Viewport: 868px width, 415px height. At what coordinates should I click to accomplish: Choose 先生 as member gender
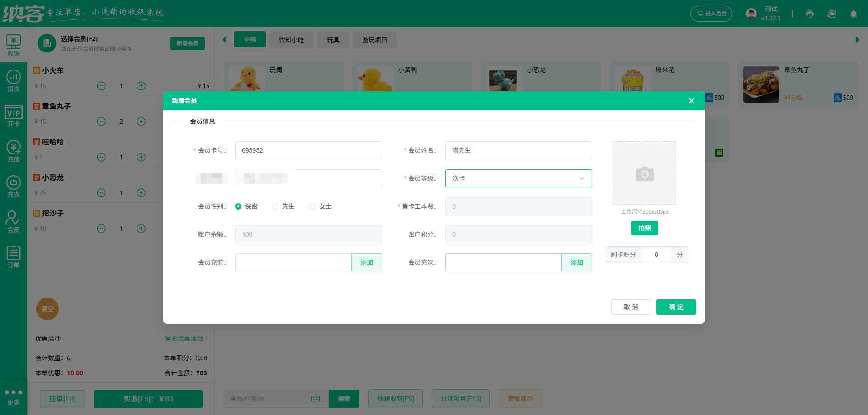tap(275, 206)
